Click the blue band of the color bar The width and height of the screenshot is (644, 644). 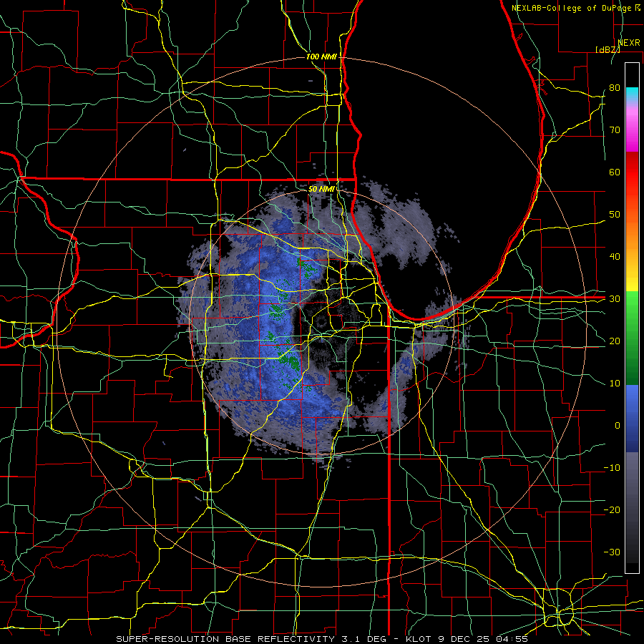pos(632,418)
